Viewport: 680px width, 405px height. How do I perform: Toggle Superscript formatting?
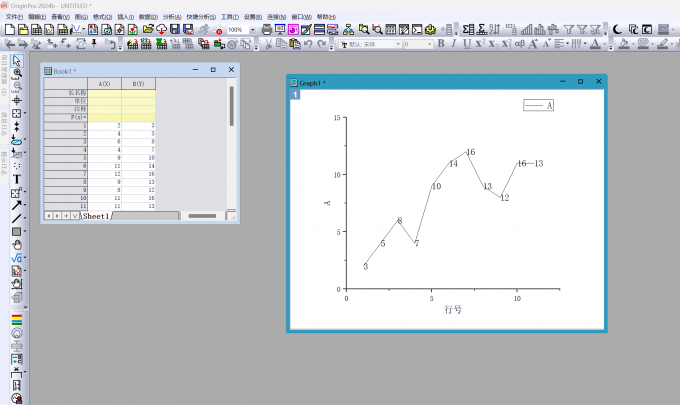(480, 44)
